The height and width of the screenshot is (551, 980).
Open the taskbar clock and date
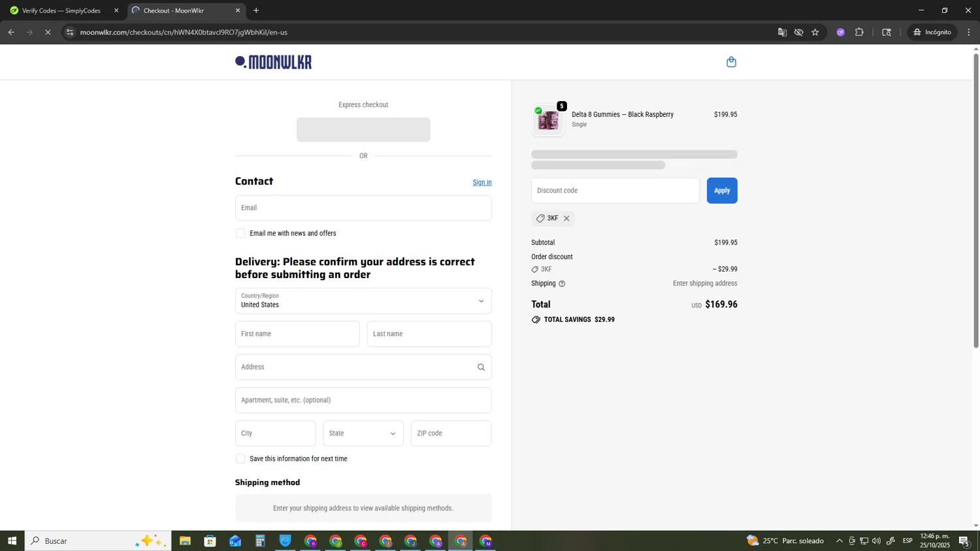coord(935,541)
